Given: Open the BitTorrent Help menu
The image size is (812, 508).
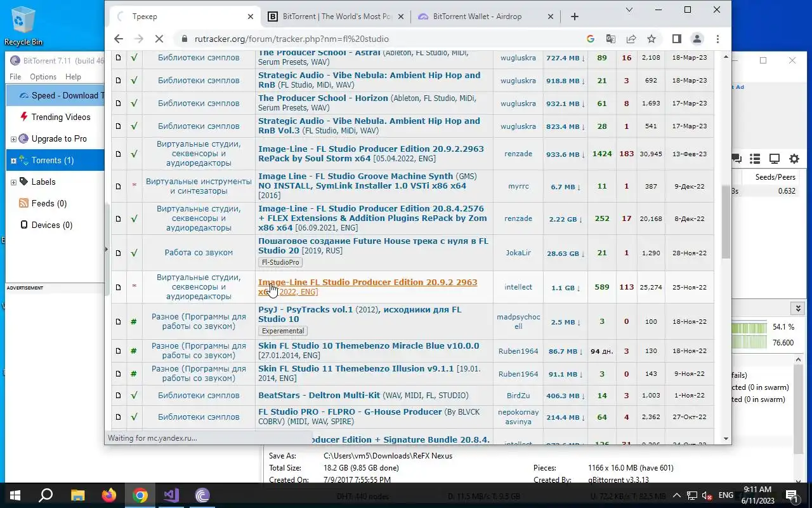Looking at the screenshot, I should click(73, 77).
